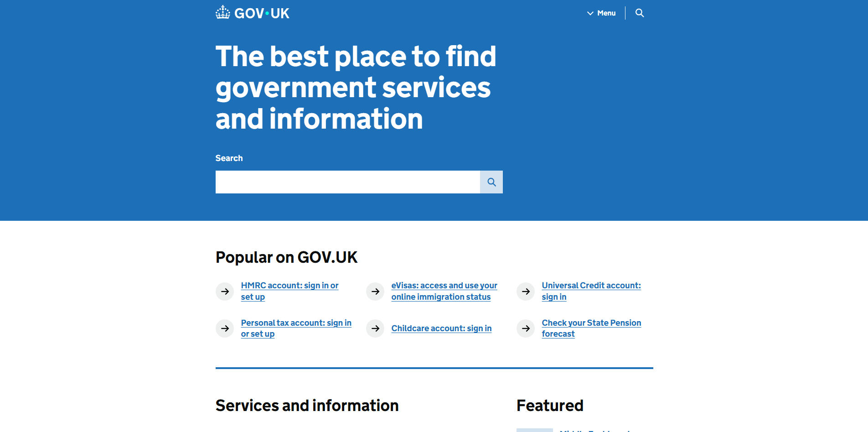This screenshot has width=868, height=432.
Task: Click inside the Search text box
Action: (347, 182)
